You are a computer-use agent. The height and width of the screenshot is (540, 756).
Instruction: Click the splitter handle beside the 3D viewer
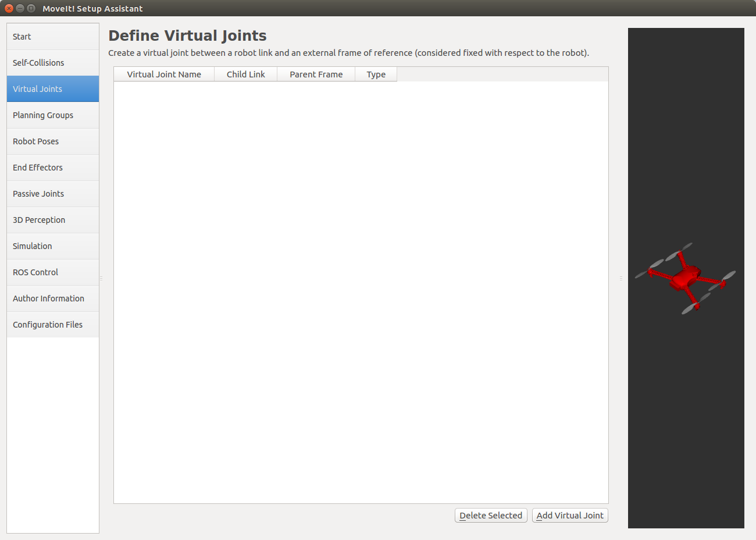621,278
